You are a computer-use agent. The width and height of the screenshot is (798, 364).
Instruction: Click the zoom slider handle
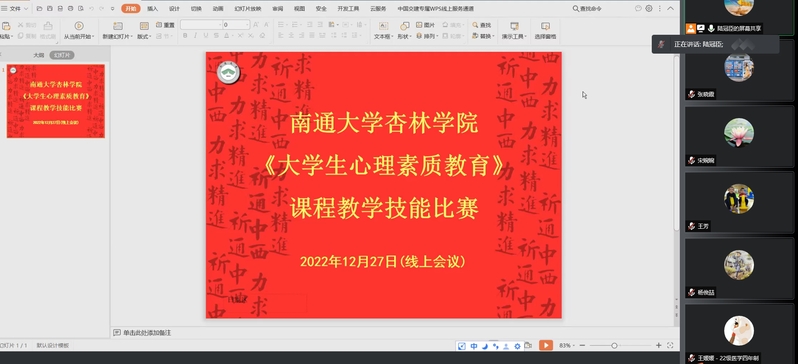click(614, 346)
